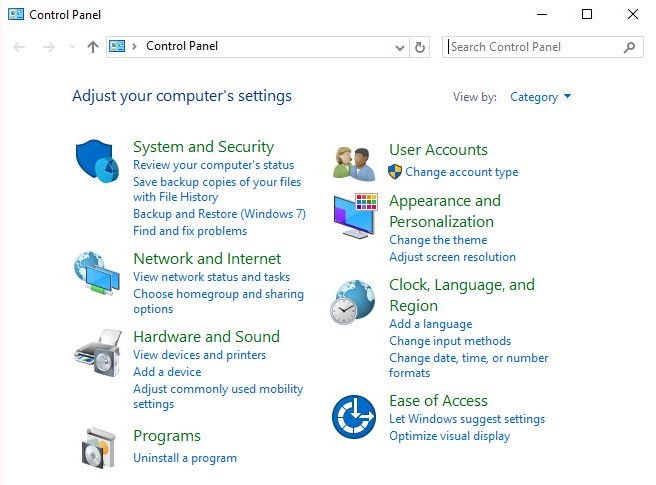Click Change the theme
Viewport: 656px width, 485px height.
click(438, 240)
